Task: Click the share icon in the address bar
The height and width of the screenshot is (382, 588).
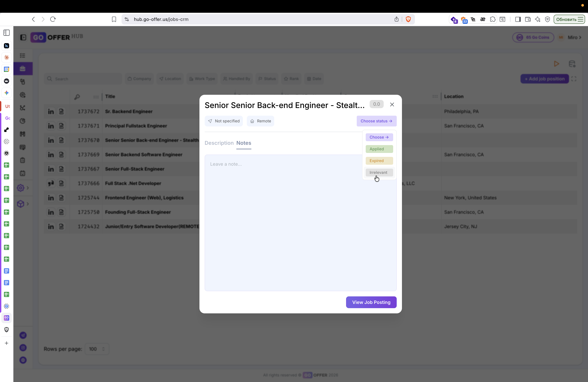Action: coord(396,19)
